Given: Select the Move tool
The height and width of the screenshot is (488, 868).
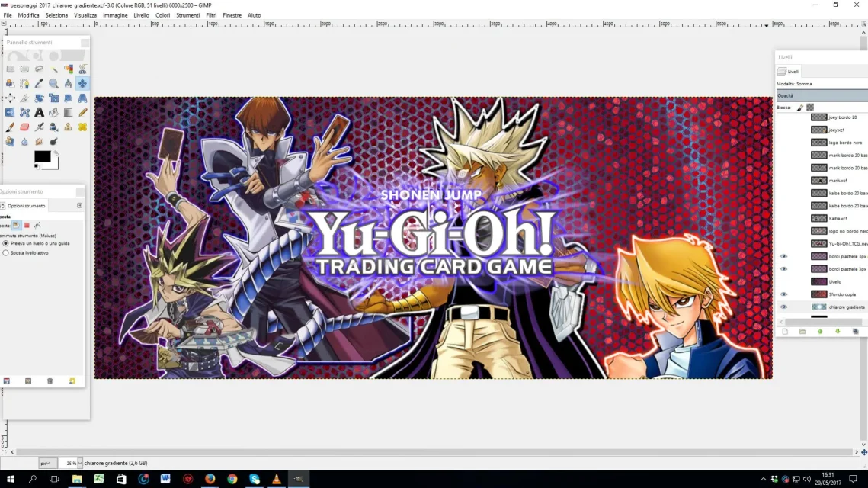Looking at the screenshot, I should coord(82,84).
